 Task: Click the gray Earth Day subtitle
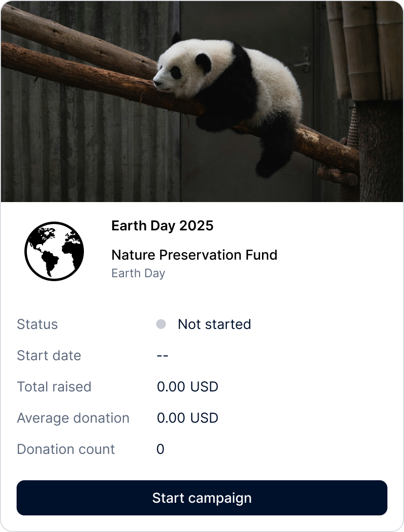pyautogui.click(x=138, y=273)
